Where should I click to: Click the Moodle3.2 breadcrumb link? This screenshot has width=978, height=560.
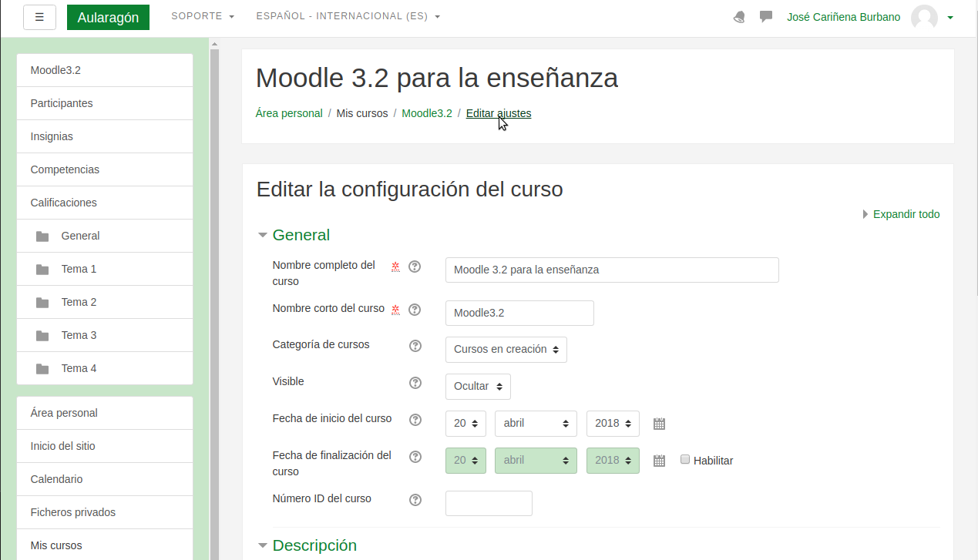[427, 113]
